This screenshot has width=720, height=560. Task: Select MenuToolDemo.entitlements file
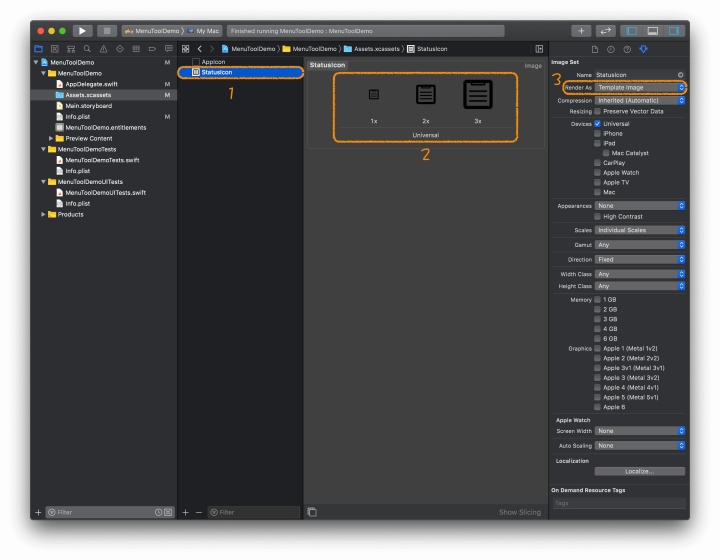pyautogui.click(x=106, y=128)
